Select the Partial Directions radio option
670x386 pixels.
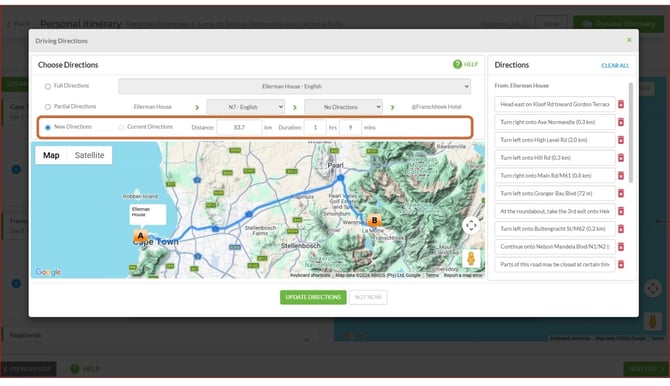[47, 107]
